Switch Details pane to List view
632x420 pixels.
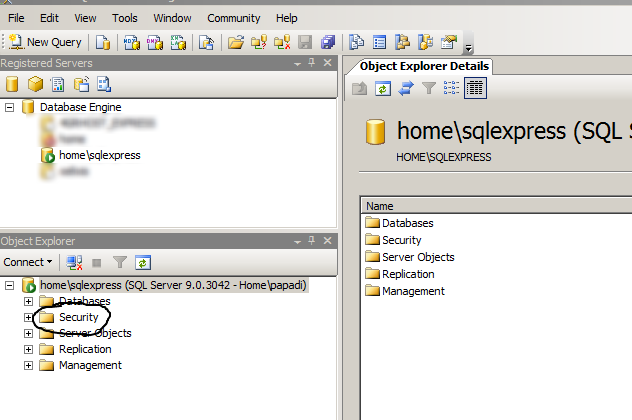tap(451, 88)
